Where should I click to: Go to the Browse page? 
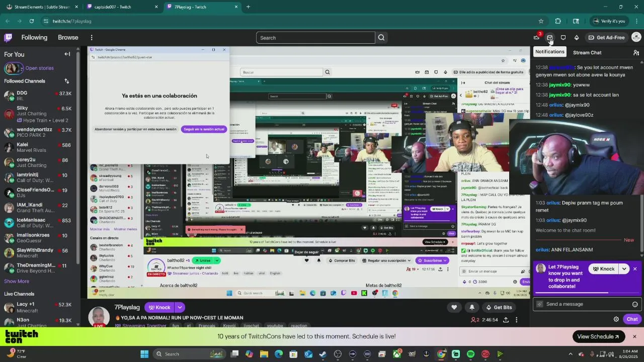tap(68, 38)
